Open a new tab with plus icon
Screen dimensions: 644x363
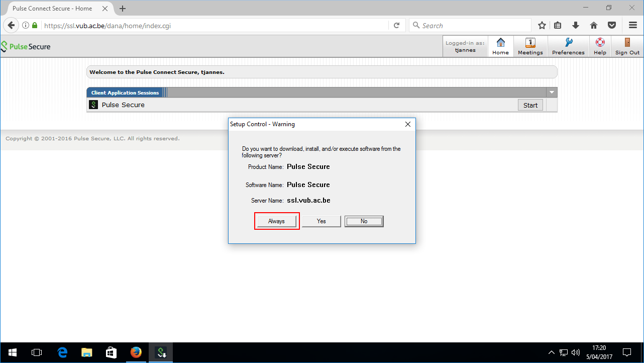(123, 9)
